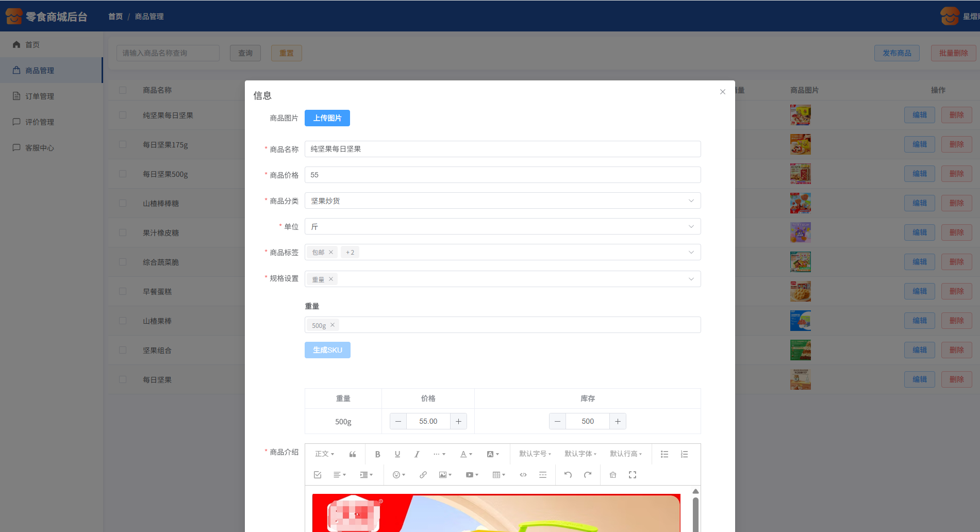The height and width of the screenshot is (532, 980).
Task: Insert a blockquote in the editor
Action: click(353, 454)
